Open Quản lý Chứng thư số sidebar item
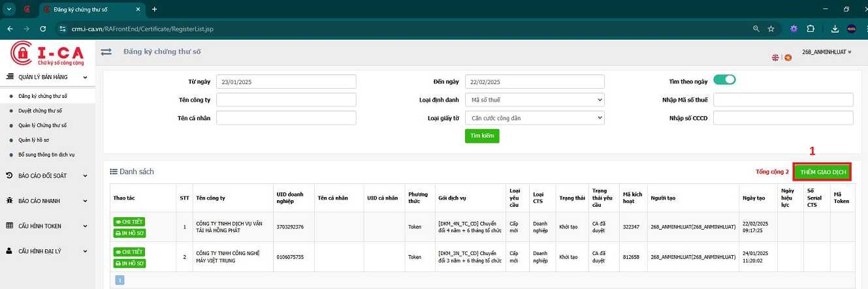The image size is (868, 289). (x=42, y=125)
